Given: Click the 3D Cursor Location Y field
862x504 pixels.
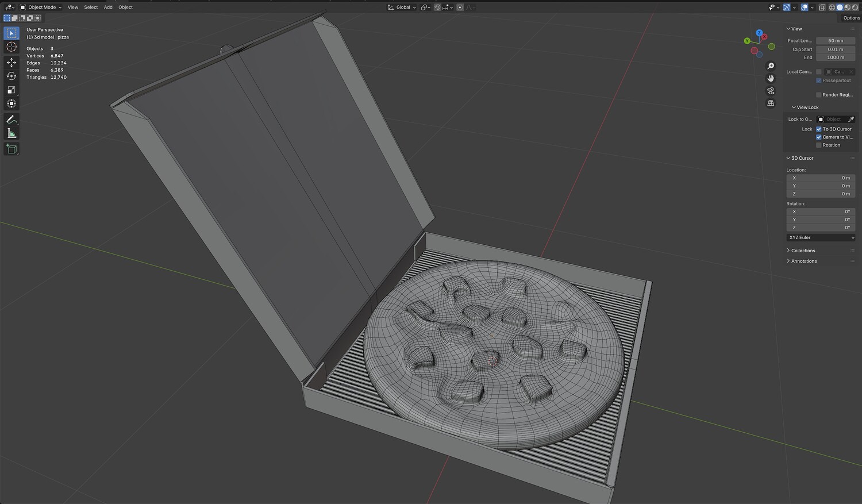Looking at the screenshot, I should (821, 186).
